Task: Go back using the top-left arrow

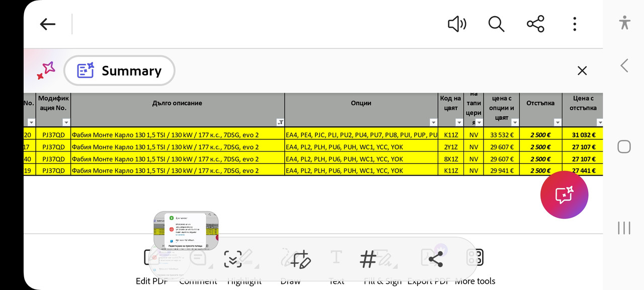Action: (48, 24)
